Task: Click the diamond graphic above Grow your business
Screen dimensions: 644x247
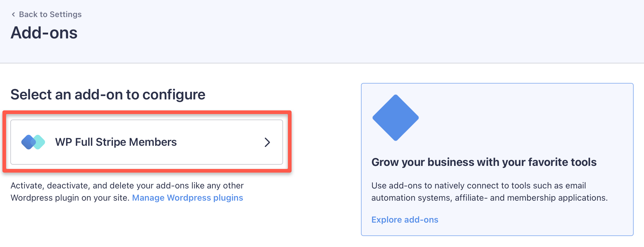Action: [x=396, y=117]
